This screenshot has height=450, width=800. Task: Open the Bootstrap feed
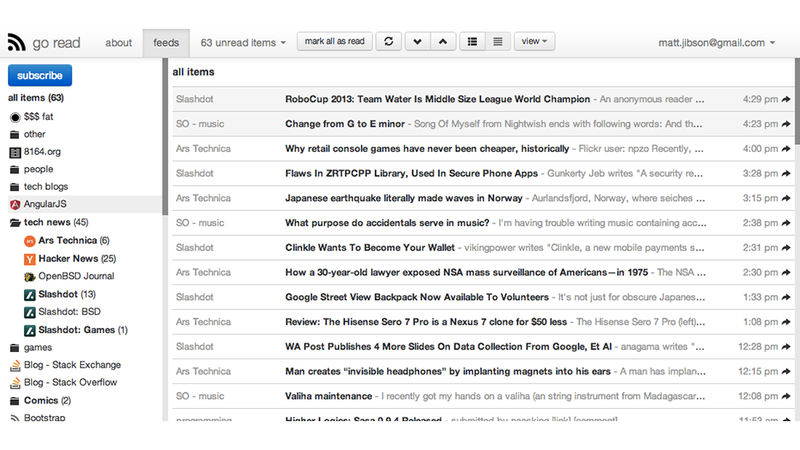[44, 417]
